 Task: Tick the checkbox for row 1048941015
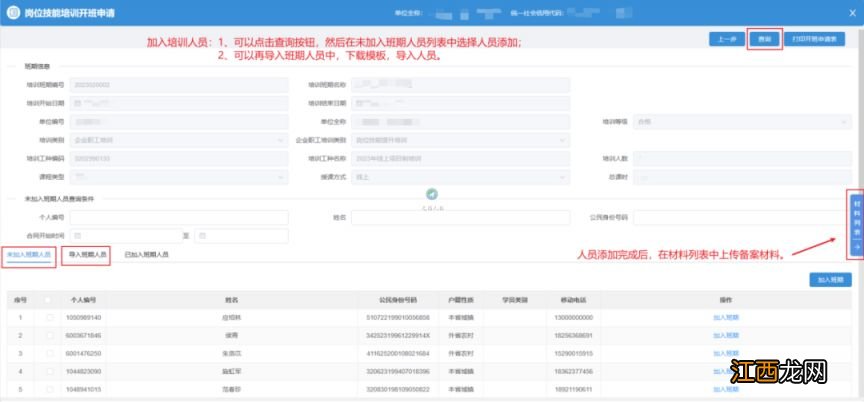click(x=50, y=389)
